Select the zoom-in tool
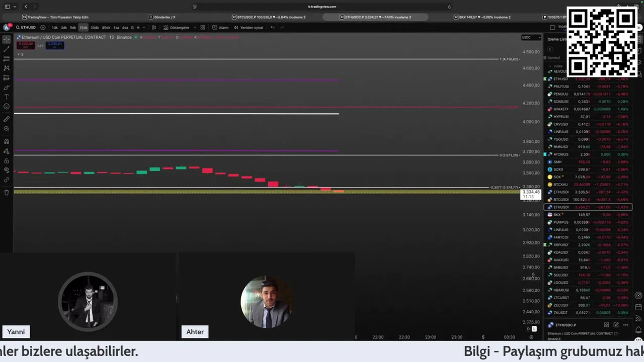The width and height of the screenshot is (644, 362). point(7,129)
